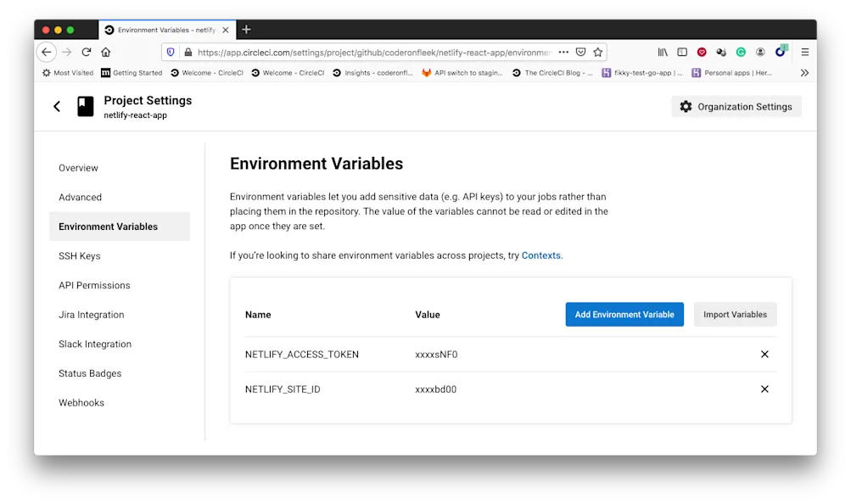Open the Insights - coderonfl... bookmark
Image resolution: width=851 pixels, height=504 pixels.
pos(372,73)
